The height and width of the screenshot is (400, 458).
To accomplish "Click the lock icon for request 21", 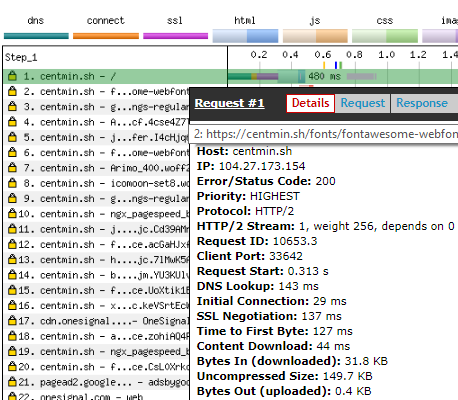I will click(12, 382).
